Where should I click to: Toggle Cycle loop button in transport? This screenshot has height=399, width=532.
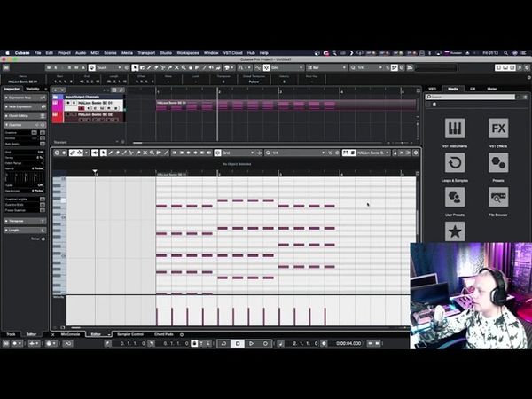[223, 344]
